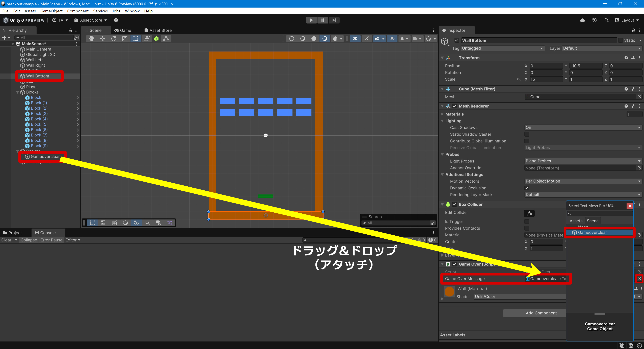Select Gameoverclear in object picker list
644x349 pixels.
tap(600, 232)
